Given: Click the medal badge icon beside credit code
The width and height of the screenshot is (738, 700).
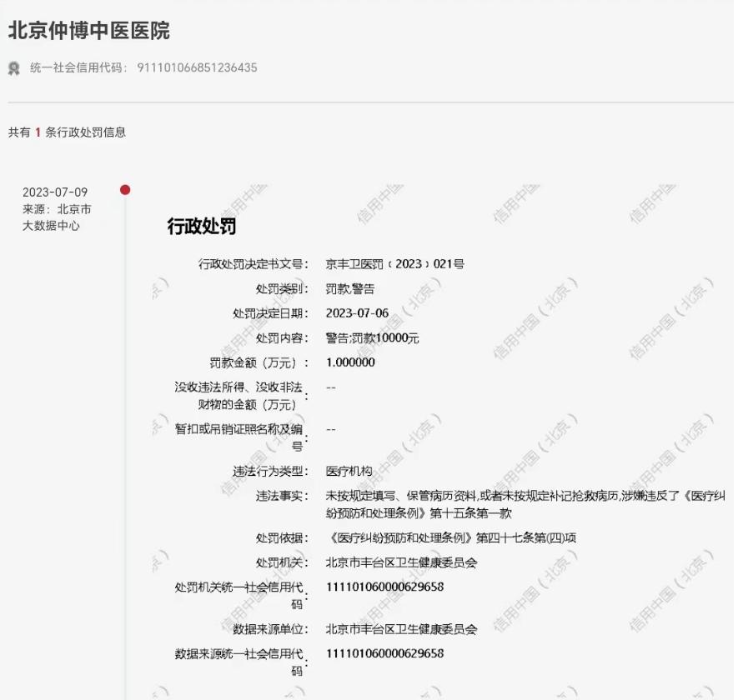Looking at the screenshot, I should pos(13,67).
